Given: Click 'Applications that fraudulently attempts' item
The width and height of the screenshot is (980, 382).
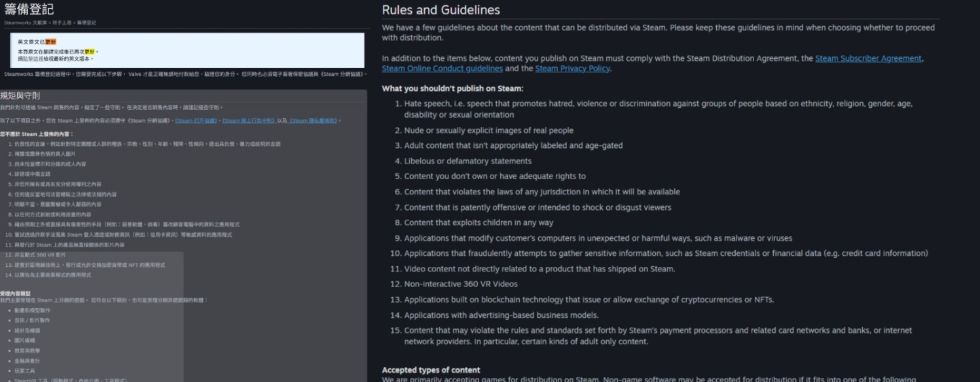Looking at the screenshot, I should click(666, 253).
